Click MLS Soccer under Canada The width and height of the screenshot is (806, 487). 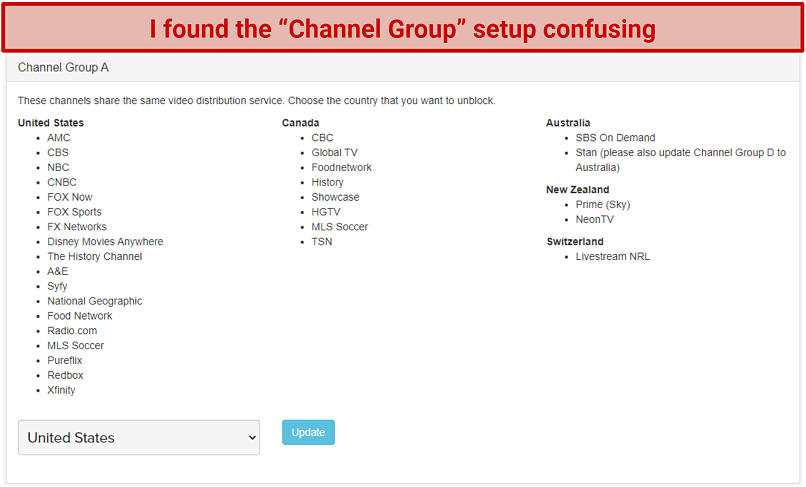coord(340,227)
